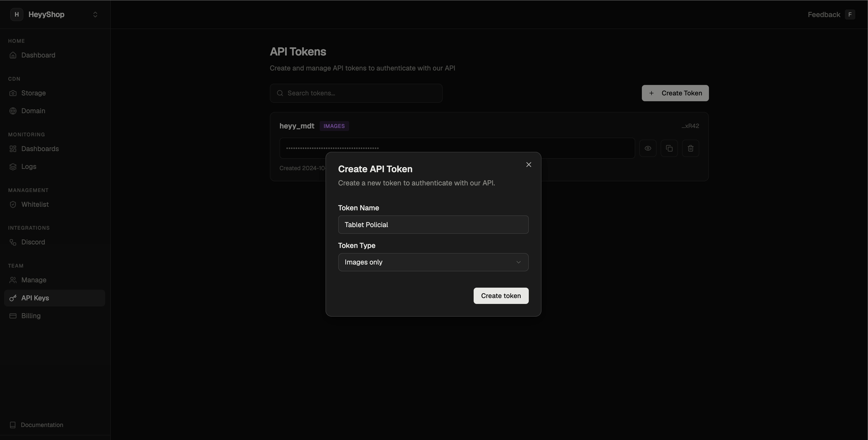Open the Documentation link

point(42,425)
